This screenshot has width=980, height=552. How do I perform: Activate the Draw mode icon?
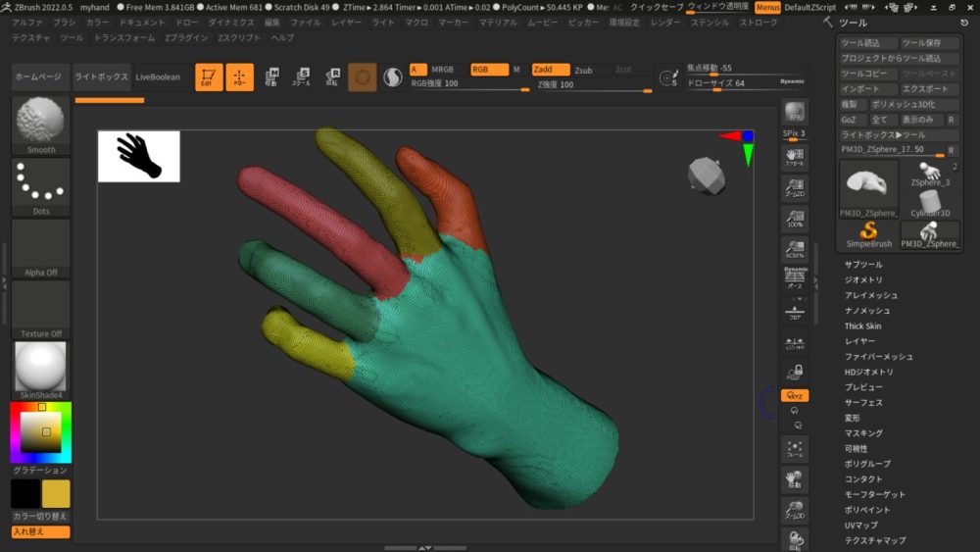pos(240,77)
